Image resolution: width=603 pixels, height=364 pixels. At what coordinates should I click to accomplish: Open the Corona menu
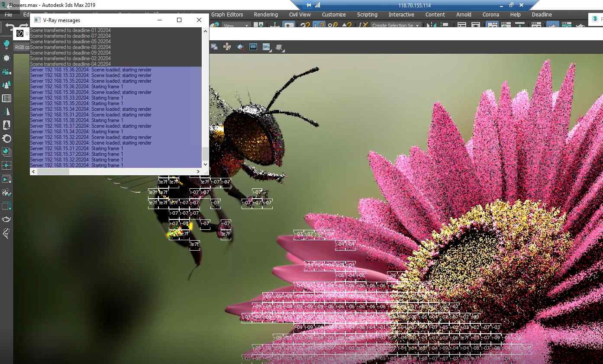490,15
